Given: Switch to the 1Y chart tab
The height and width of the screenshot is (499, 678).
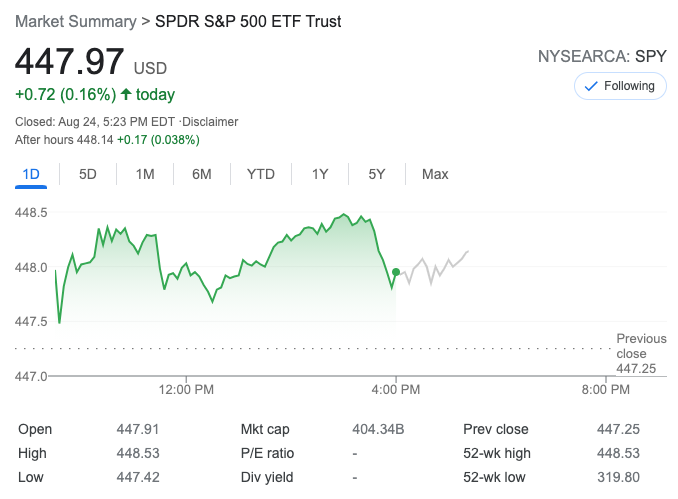Looking at the screenshot, I should pos(320,174).
